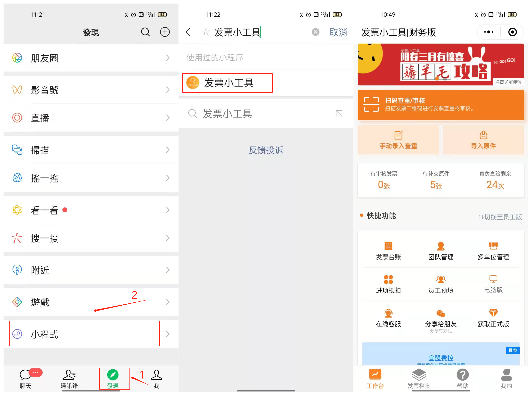The height and width of the screenshot is (396, 532).
Task: Tap 取消 to cancel the search
Action: point(338,32)
